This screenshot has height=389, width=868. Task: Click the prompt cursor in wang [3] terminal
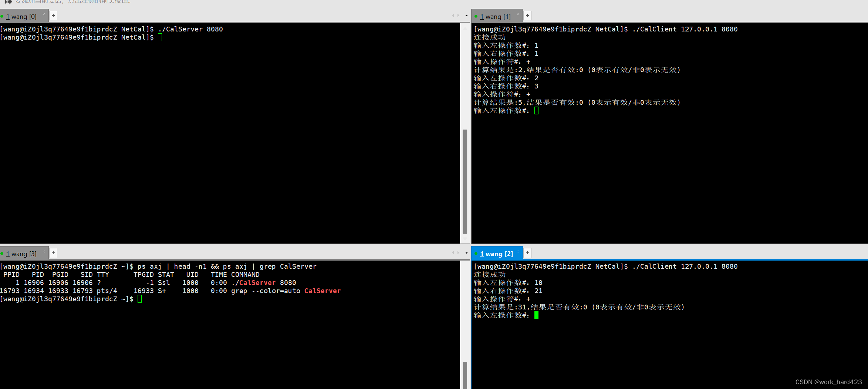(x=140, y=299)
